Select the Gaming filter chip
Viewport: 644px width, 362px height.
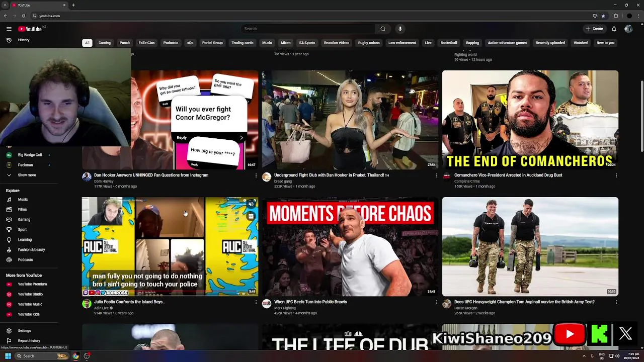pos(105,43)
